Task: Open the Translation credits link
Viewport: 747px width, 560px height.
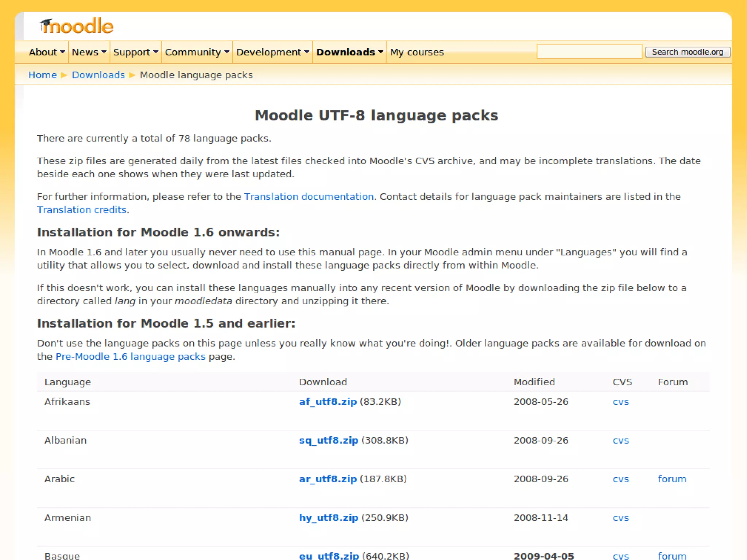Action: pyautogui.click(x=82, y=210)
